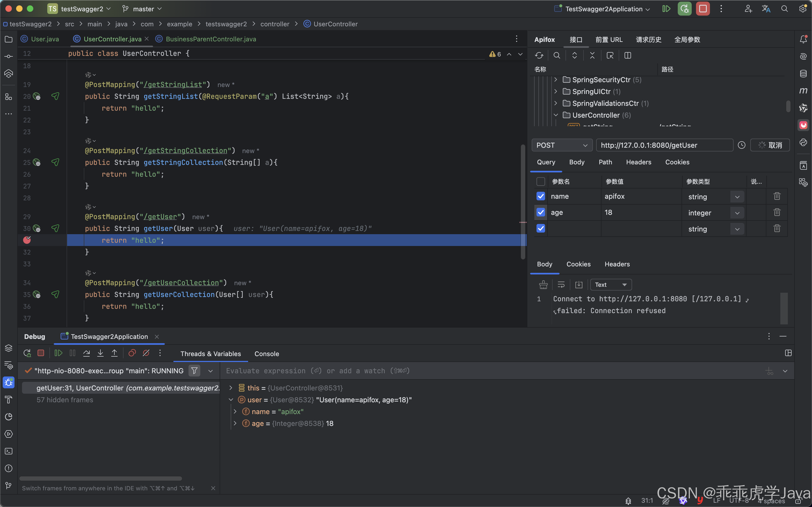The image size is (812, 507).
Task: Click the breakpoint marker on line 31
Action: pyautogui.click(x=27, y=240)
